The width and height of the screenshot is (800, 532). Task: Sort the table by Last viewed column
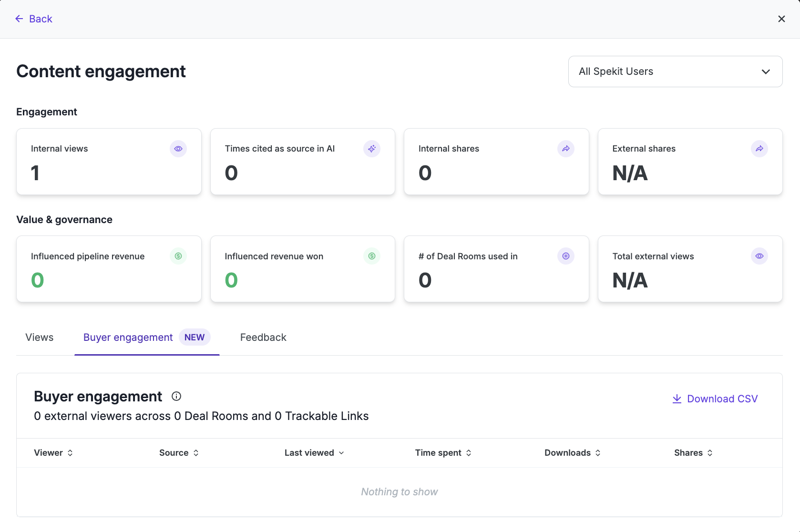314,453
